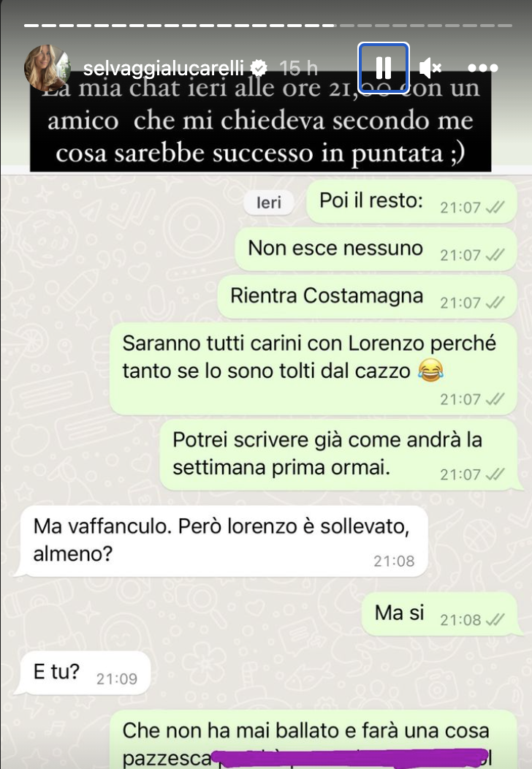Click the 'Ma si' reply bubble
The image size is (532, 769).
[439, 614]
